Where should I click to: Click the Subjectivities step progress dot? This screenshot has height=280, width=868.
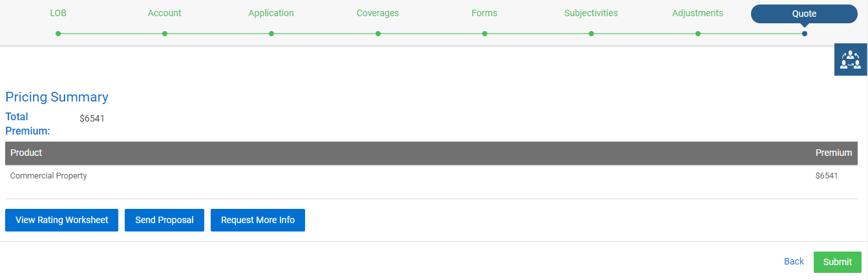point(591,34)
